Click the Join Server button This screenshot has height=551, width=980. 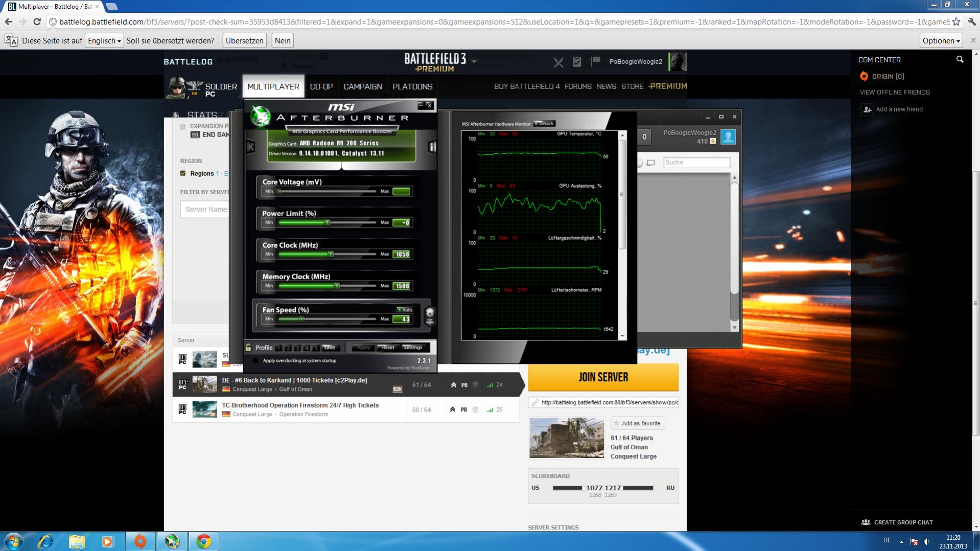coord(603,377)
